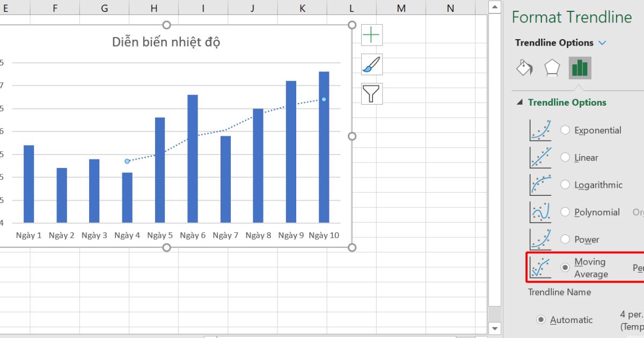Click the Chart Styles brush icon

[371, 64]
